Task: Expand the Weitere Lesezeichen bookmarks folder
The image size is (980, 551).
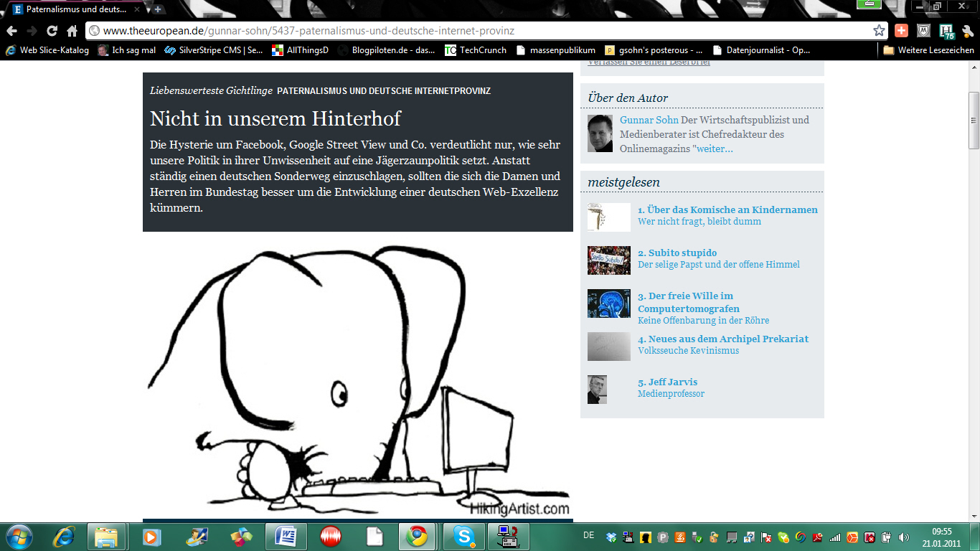Action: click(928, 50)
